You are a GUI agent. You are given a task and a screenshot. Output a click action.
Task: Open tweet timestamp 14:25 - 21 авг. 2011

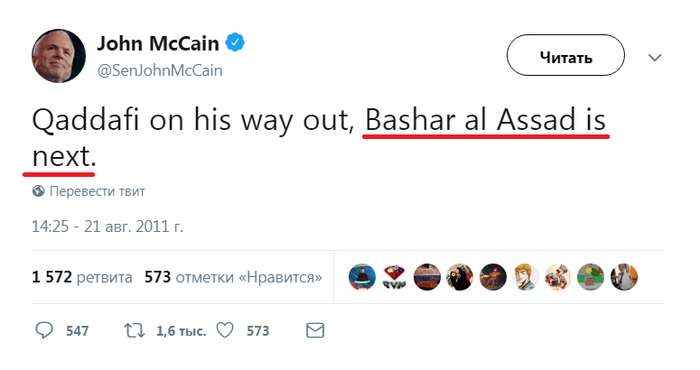pyautogui.click(x=108, y=227)
